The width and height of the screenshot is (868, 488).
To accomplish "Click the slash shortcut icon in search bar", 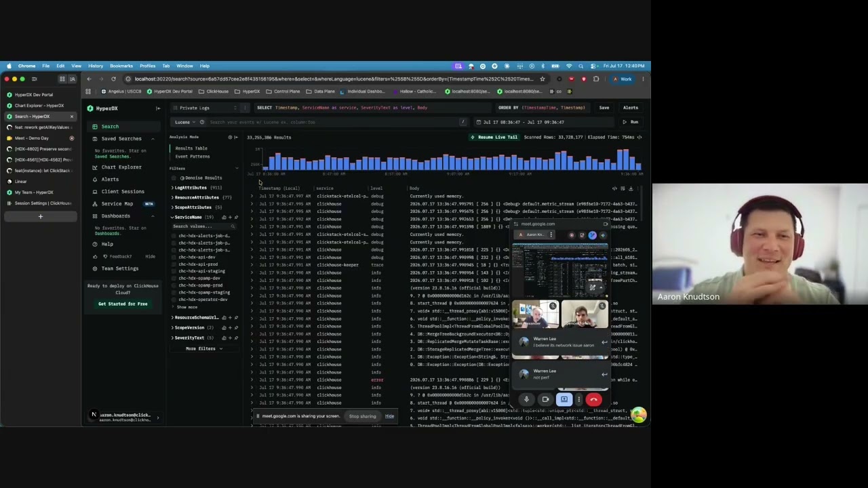I will tap(462, 122).
